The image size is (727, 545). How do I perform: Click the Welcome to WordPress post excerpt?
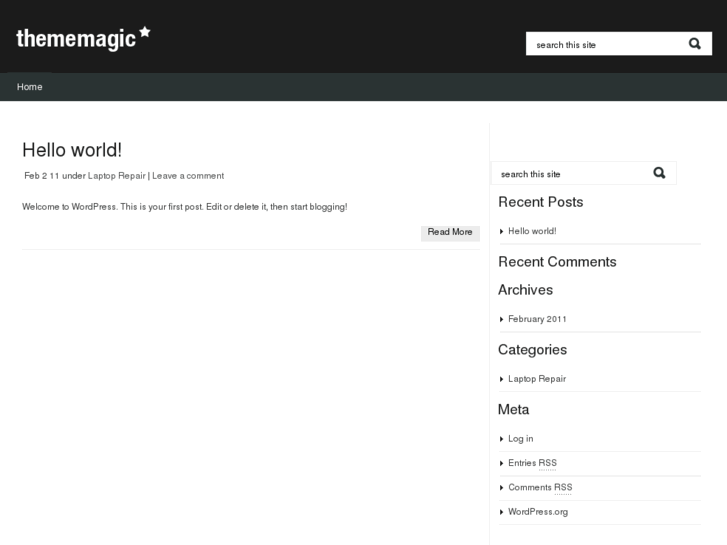[185, 207]
